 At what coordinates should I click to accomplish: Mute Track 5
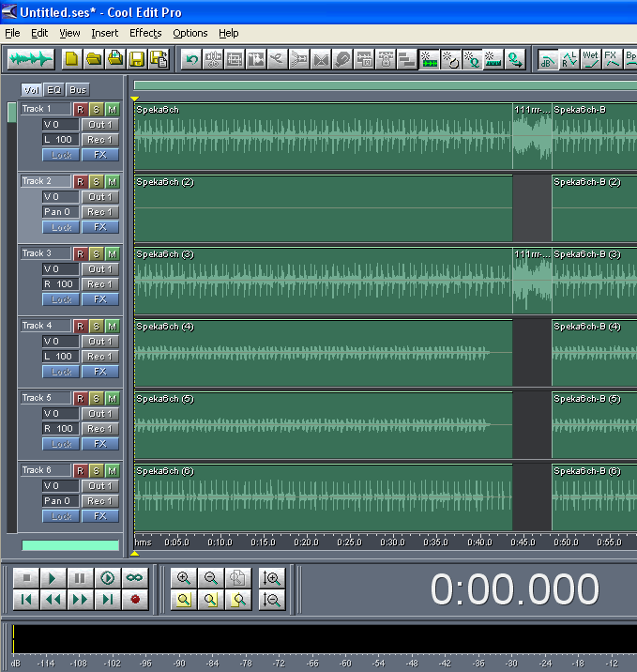point(113,399)
